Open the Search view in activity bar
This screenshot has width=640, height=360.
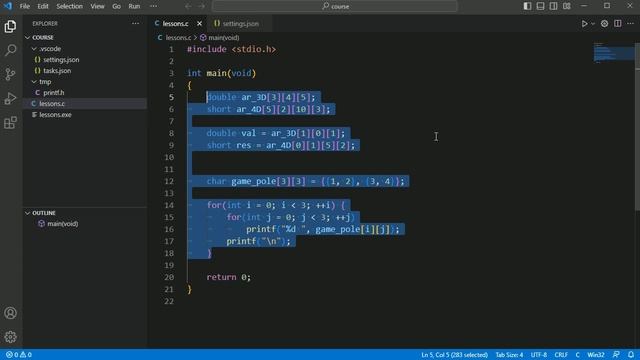[x=11, y=50]
